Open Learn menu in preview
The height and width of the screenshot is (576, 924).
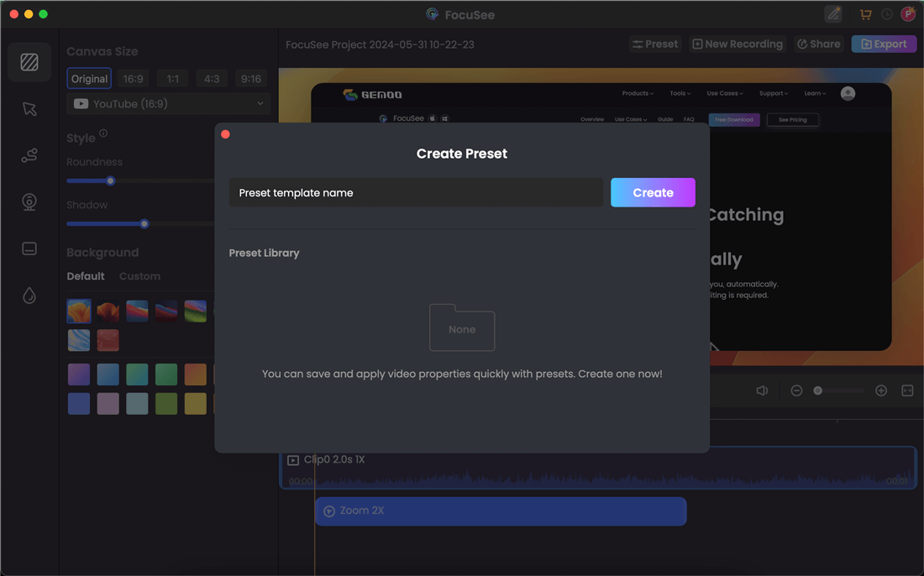pyautogui.click(x=815, y=93)
